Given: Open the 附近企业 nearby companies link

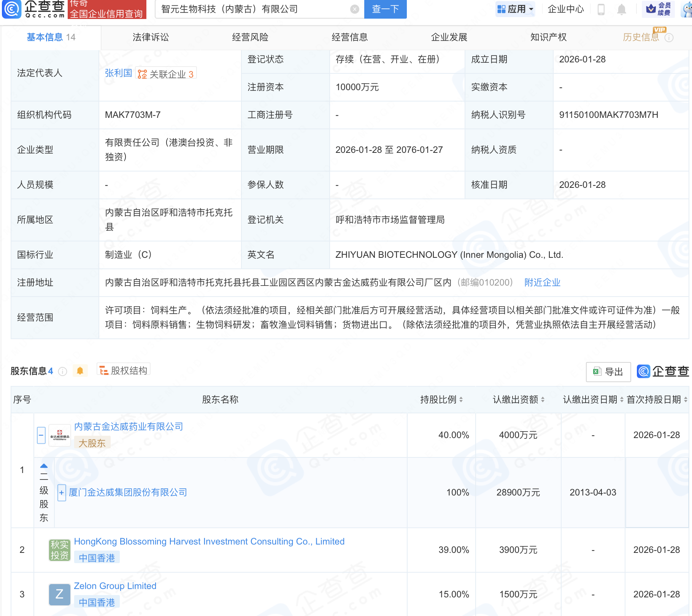Looking at the screenshot, I should click(542, 283).
